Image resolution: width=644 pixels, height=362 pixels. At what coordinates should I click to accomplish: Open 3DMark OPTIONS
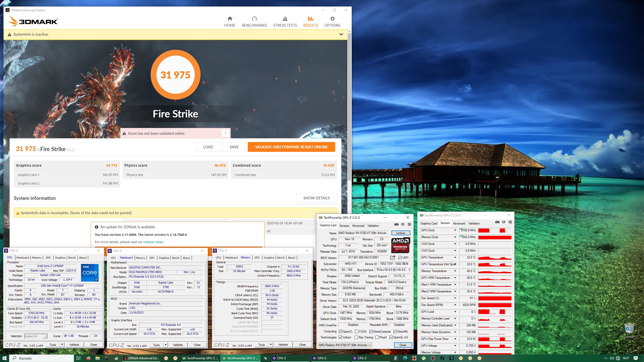332,22
